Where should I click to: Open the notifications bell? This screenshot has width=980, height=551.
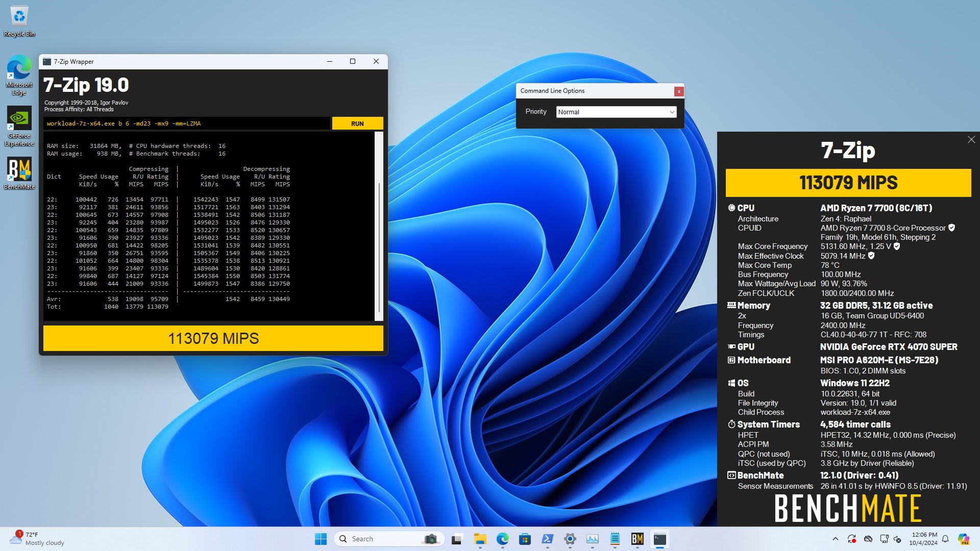tap(945, 539)
